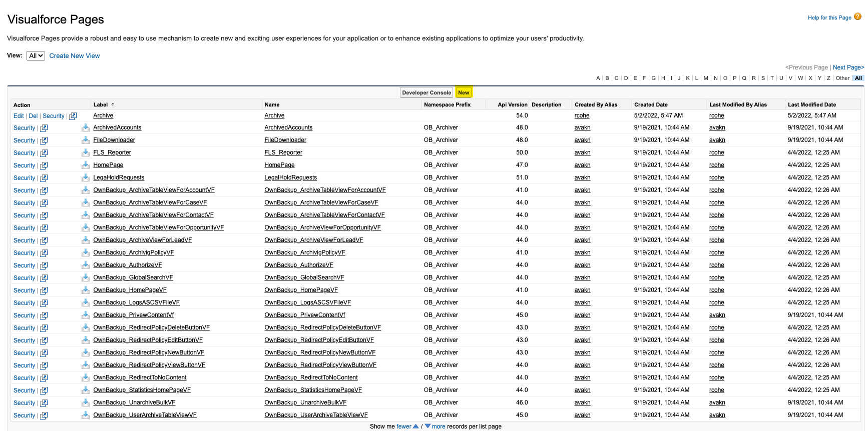Screen dimensions: 868x431
Task: Sort by Last Modified By Alias header
Action: tap(738, 104)
